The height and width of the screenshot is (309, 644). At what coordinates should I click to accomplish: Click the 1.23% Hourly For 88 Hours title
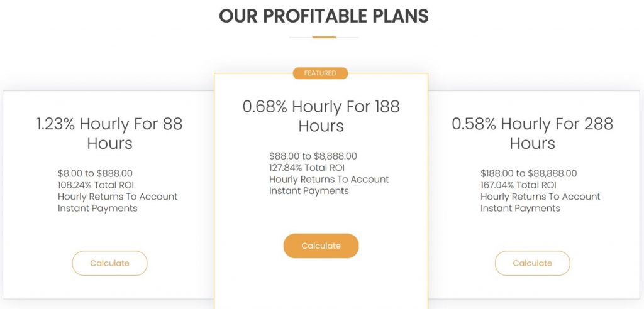pos(109,133)
